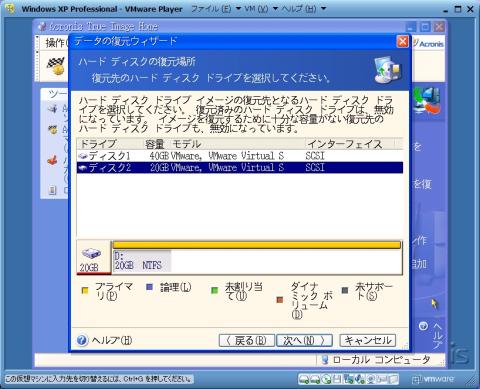
Task: Proceed with the 次へ(N) button
Action: click(304, 340)
